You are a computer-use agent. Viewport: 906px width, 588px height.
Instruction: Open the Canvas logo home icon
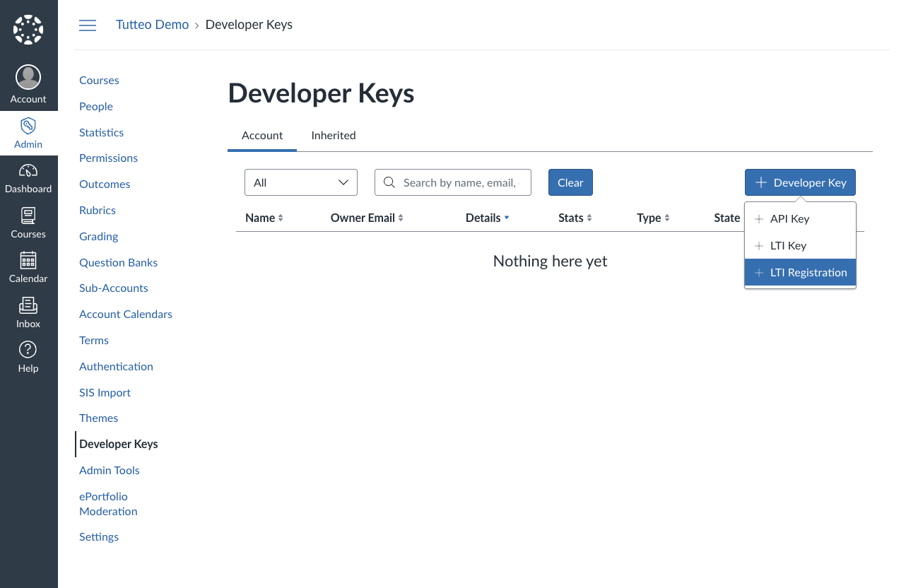pyautogui.click(x=28, y=29)
